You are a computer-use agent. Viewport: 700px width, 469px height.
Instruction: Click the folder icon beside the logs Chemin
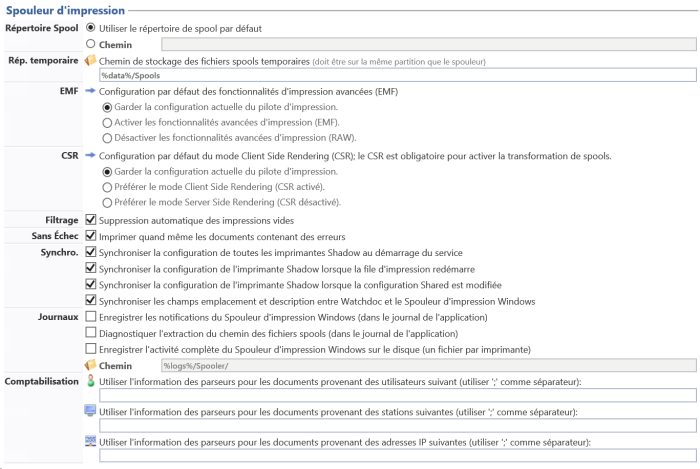coord(91,365)
